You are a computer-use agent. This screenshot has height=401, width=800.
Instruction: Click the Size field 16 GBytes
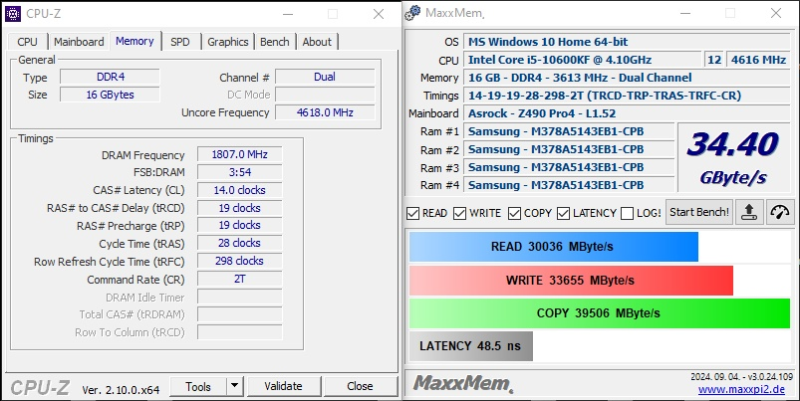click(110, 94)
